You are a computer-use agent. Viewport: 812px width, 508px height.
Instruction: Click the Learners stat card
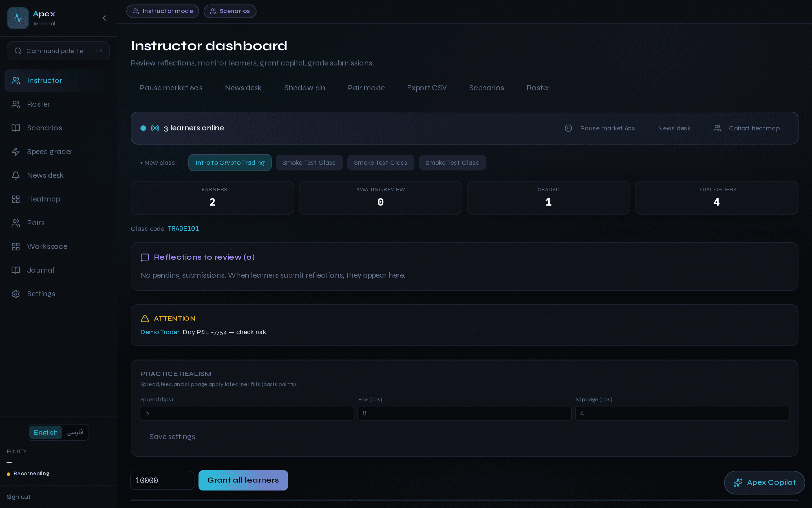click(x=212, y=198)
